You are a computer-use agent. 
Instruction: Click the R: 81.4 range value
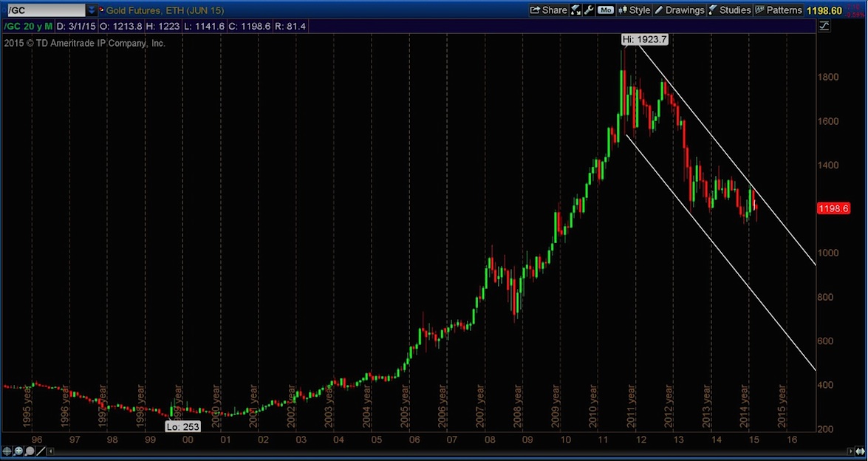(x=290, y=26)
